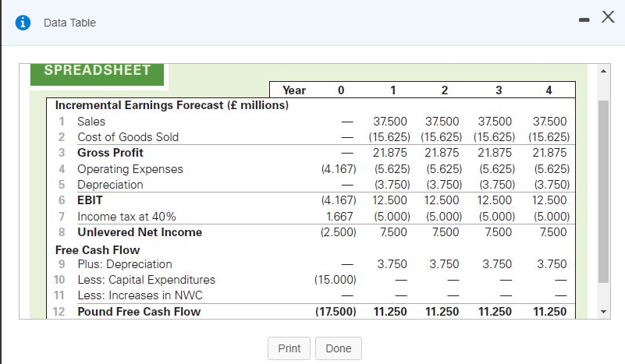Select the Depreciation row label in line 5
Screen dimensions: 625x364
click(111, 185)
